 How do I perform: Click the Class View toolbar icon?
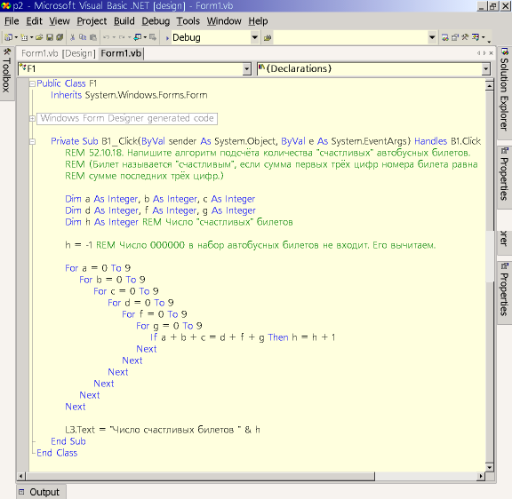coord(475,37)
